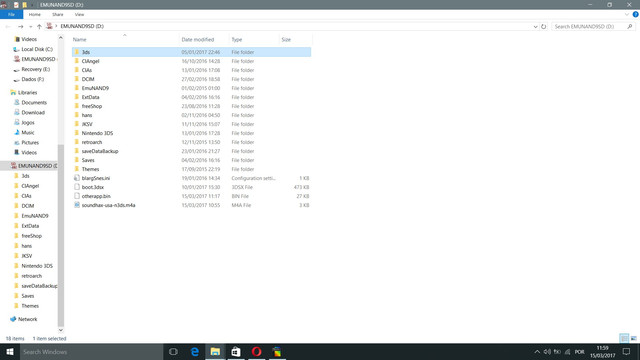Go up one folder level
The height and width of the screenshot is (360, 640).
[x=39, y=26]
